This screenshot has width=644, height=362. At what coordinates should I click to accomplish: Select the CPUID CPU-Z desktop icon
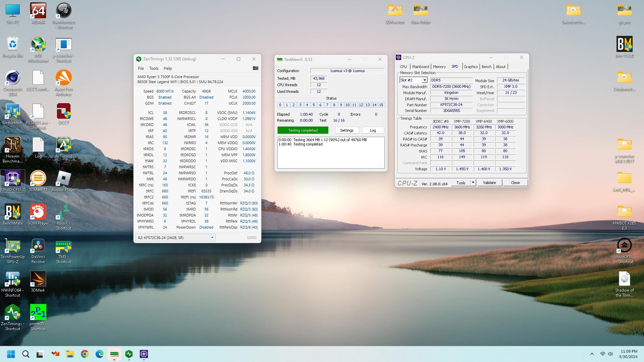[x=13, y=181]
